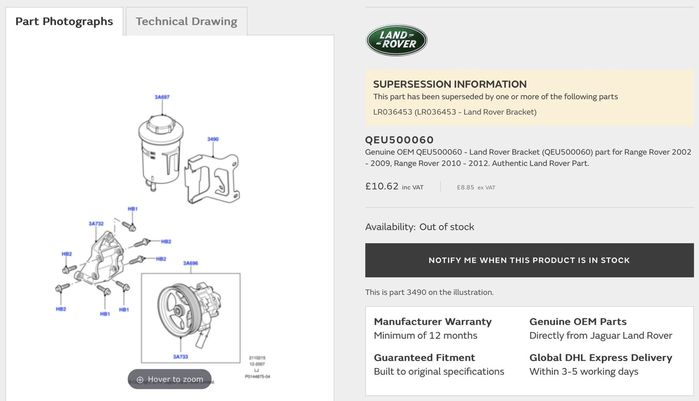Click the Genuine OEM Parts info item
The image size is (699, 401).
[600, 328]
